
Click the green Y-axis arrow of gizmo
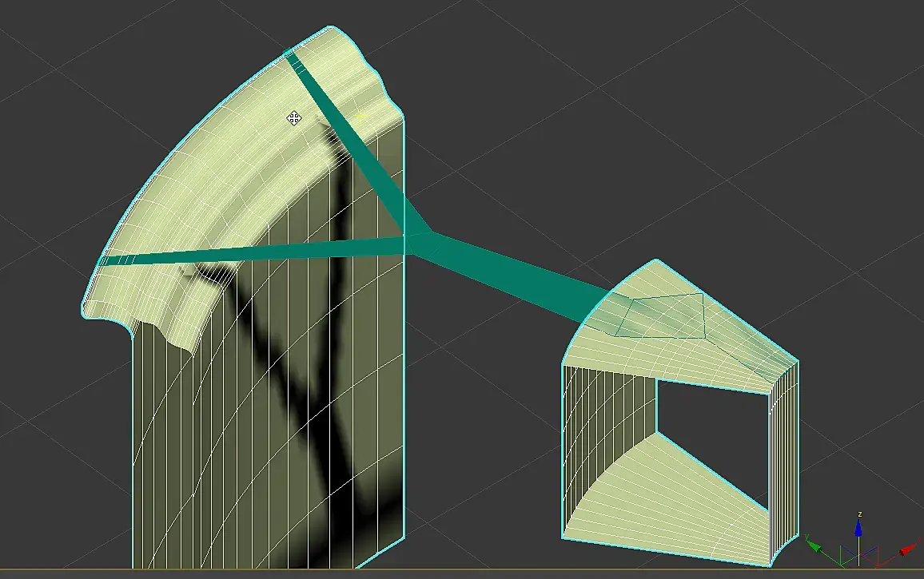816,548
